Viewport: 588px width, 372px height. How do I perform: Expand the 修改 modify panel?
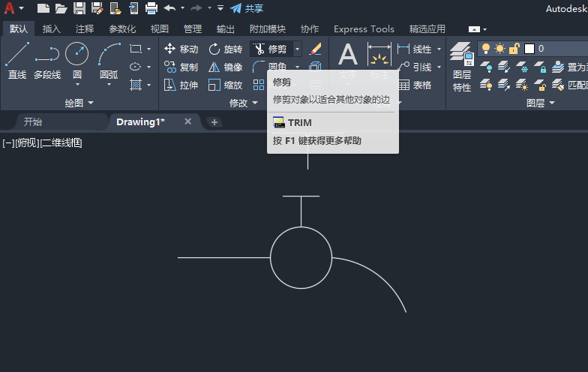click(244, 103)
